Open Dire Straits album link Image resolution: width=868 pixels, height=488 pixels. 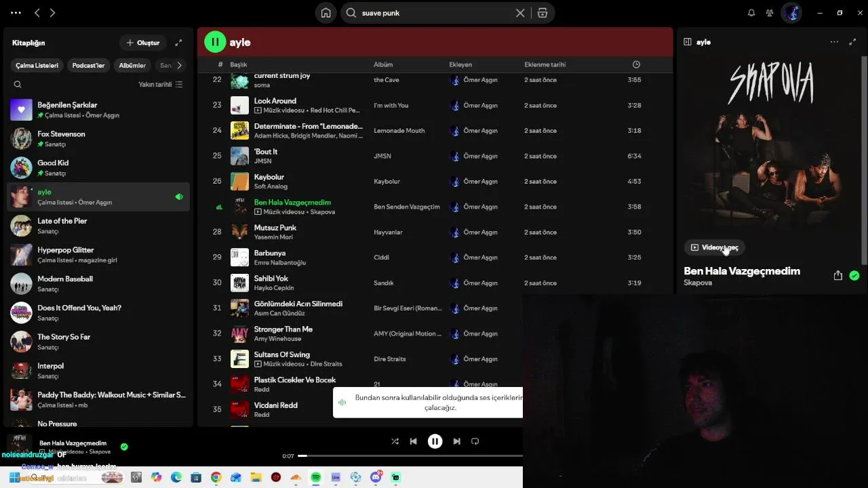[x=390, y=359]
